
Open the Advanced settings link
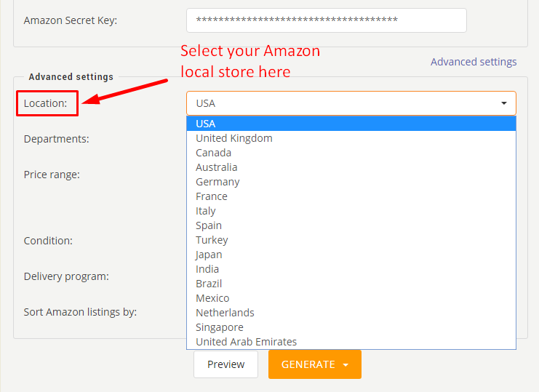[474, 62]
